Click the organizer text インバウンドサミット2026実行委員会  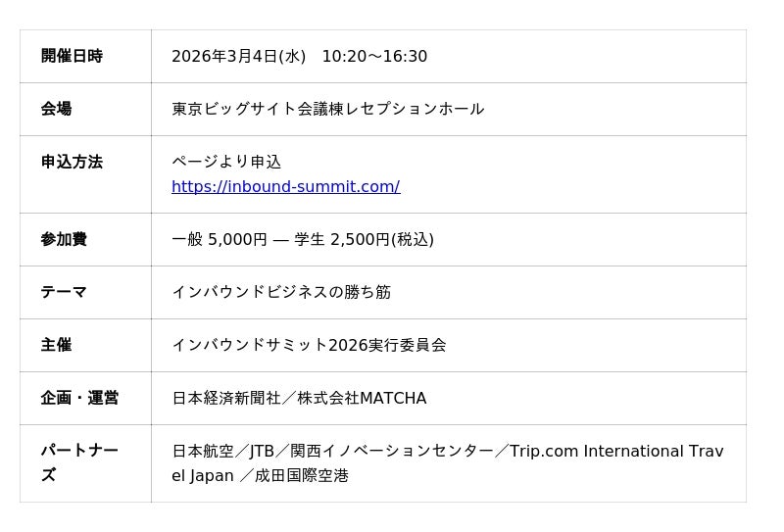(309, 345)
